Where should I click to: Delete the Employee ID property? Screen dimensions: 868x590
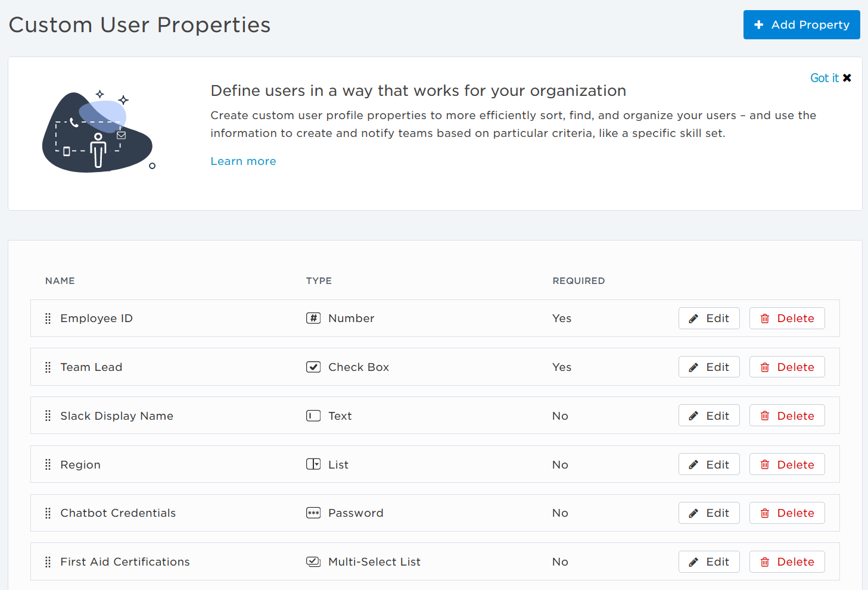(x=787, y=318)
